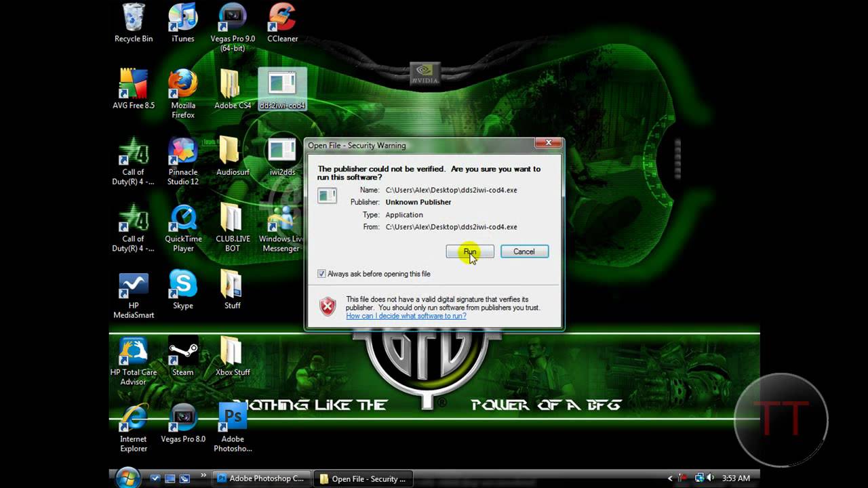Image resolution: width=868 pixels, height=488 pixels.
Task: Open 'How can I decide what software to run?' link
Action: click(x=406, y=316)
